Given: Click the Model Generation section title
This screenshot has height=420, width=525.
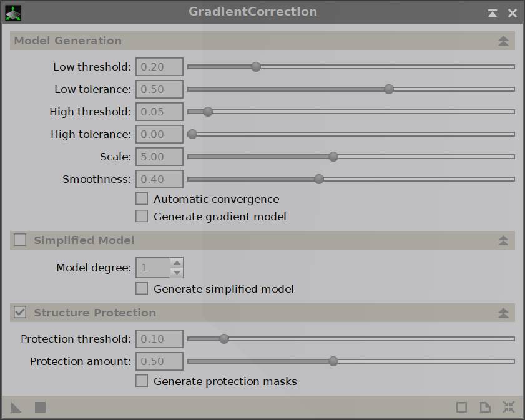Looking at the screenshot, I should [68, 41].
